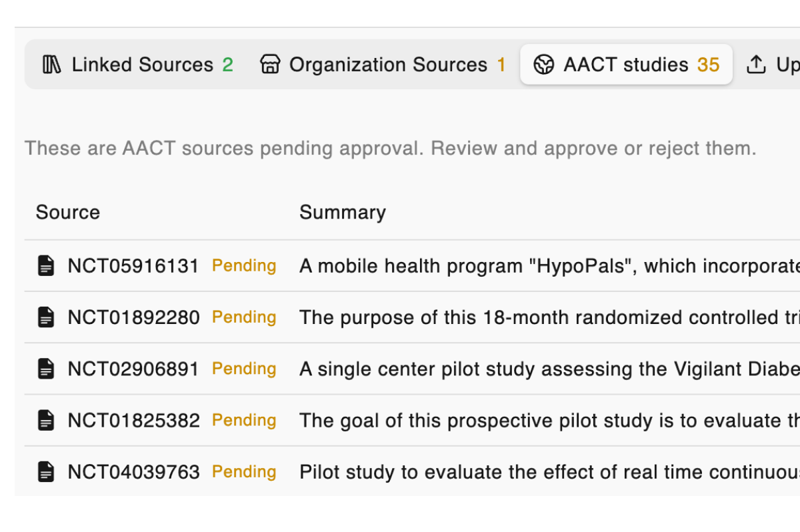Click the upload arrow icon
Screen dimensions: 800x532
point(755,65)
